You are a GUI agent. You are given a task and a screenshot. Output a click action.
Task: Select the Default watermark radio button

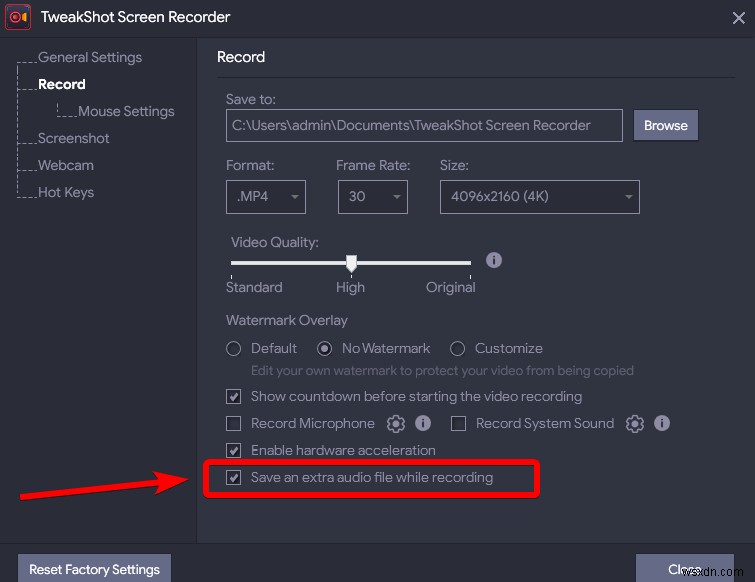[x=234, y=349]
